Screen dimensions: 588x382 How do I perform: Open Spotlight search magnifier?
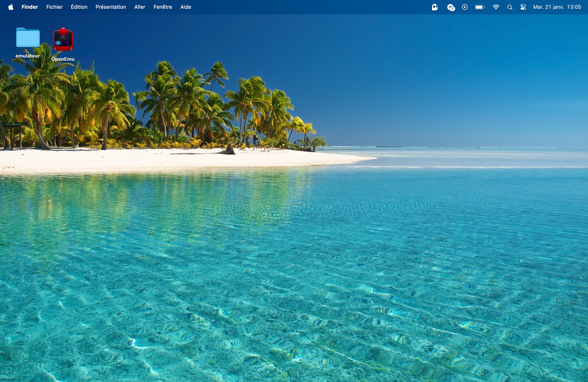(x=509, y=7)
